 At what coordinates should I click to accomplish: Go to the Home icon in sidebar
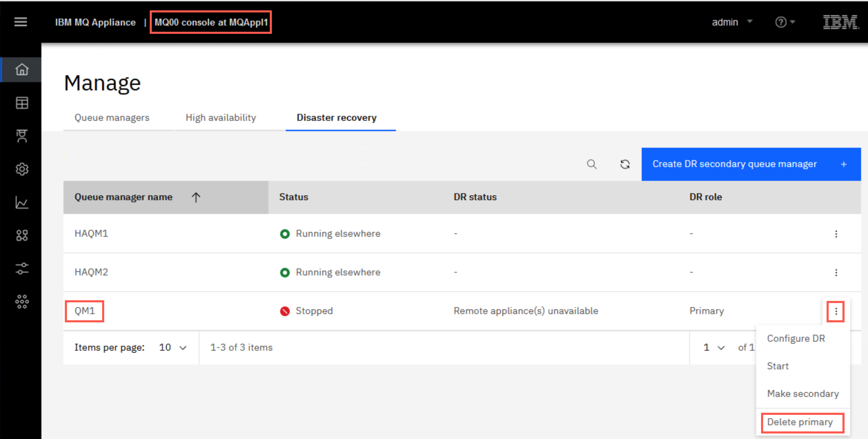[x=22, y=69]
